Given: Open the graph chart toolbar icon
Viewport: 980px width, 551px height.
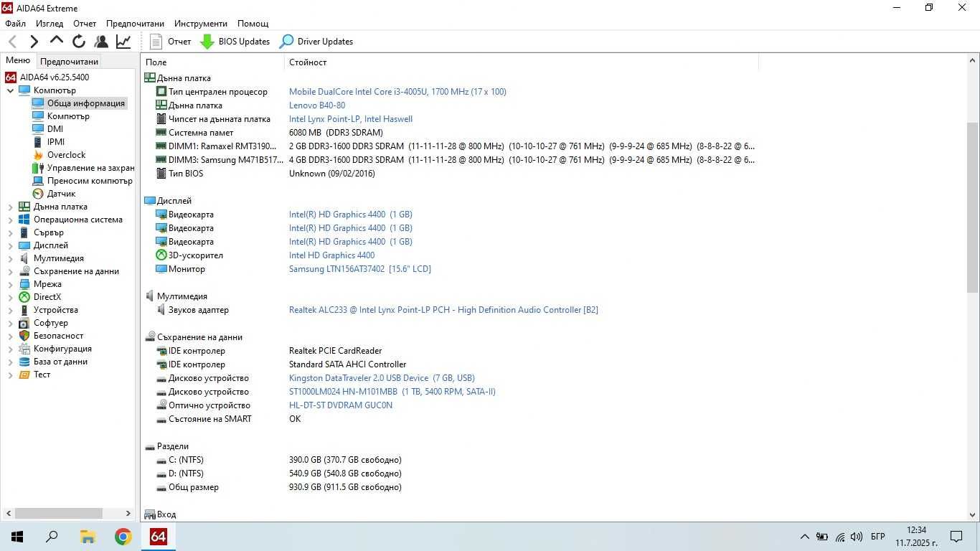Looking at the screenshot, I should [123, 42].
